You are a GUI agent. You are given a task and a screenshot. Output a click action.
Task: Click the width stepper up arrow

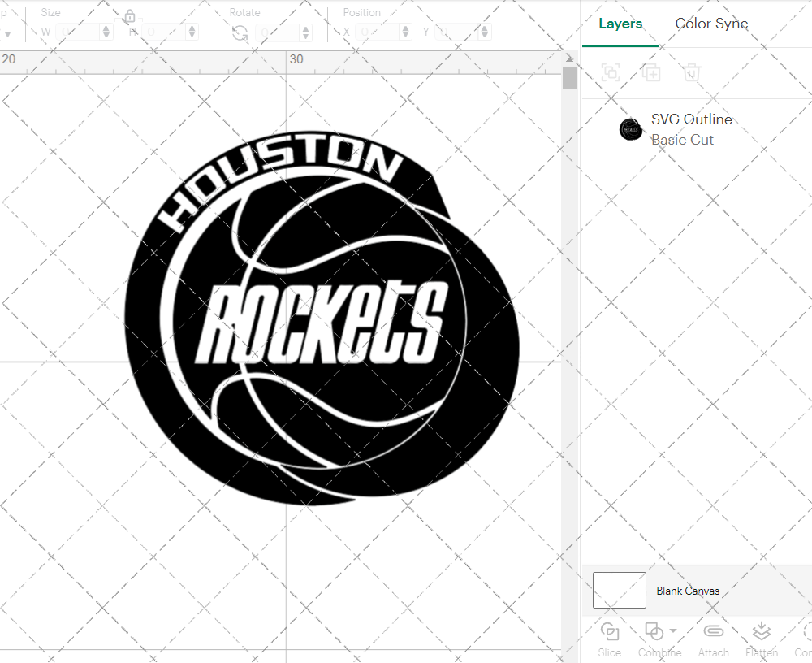point(106,27)
